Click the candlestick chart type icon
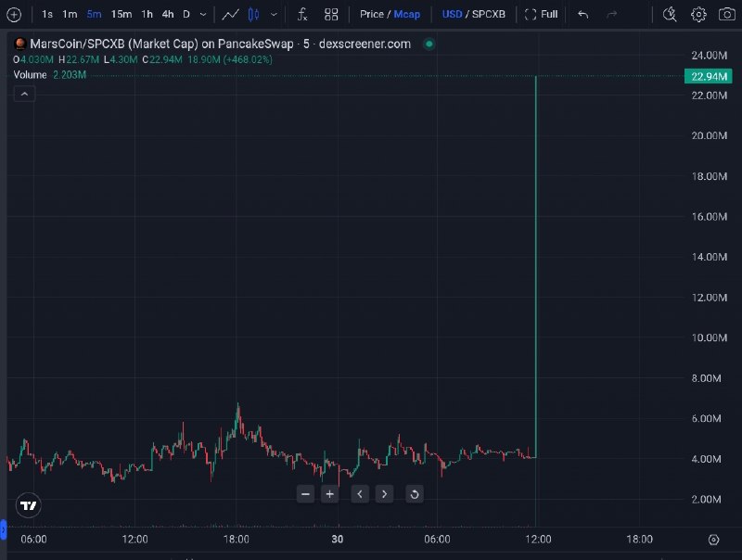This screenshot has height=560, width=742. 253,14
